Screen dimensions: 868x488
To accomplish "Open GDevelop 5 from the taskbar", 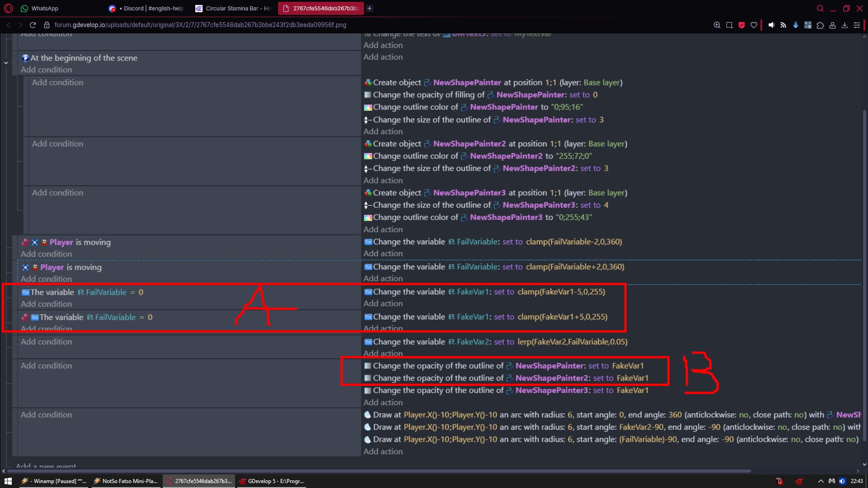I will tap(272, 481).
